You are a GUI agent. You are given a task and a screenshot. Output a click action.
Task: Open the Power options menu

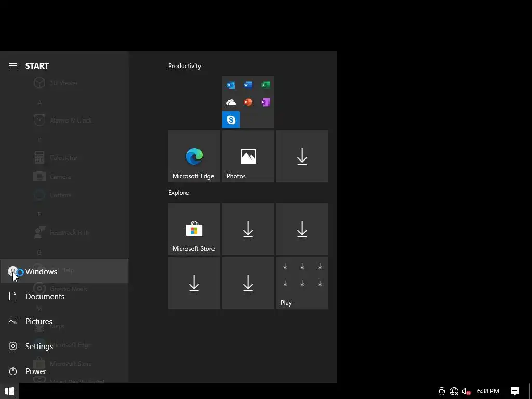point(64,371)
